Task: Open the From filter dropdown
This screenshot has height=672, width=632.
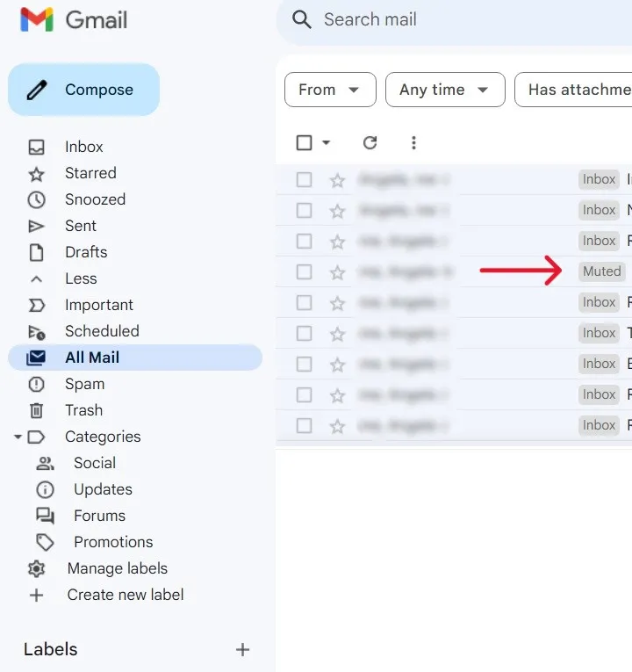Action: (x=330, y=90)
